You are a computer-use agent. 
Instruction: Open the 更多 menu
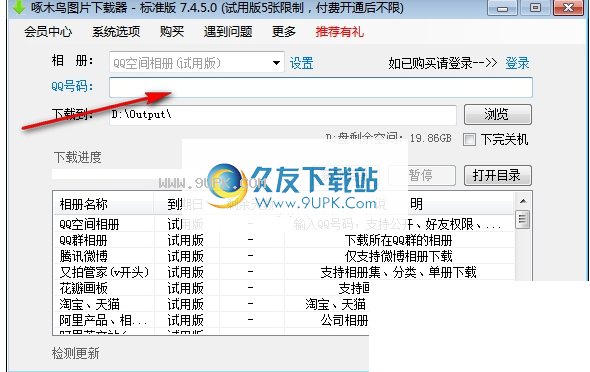click(x=284, y=32)
